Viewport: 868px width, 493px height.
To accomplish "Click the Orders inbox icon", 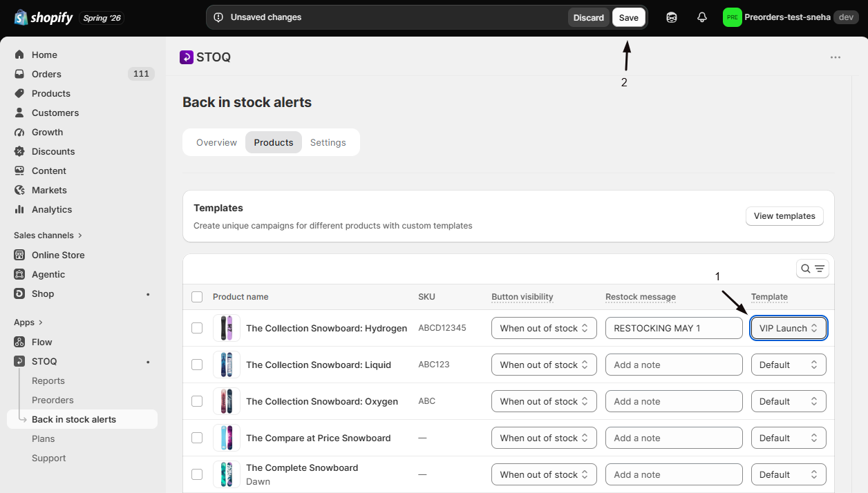I will coord(19,74).
